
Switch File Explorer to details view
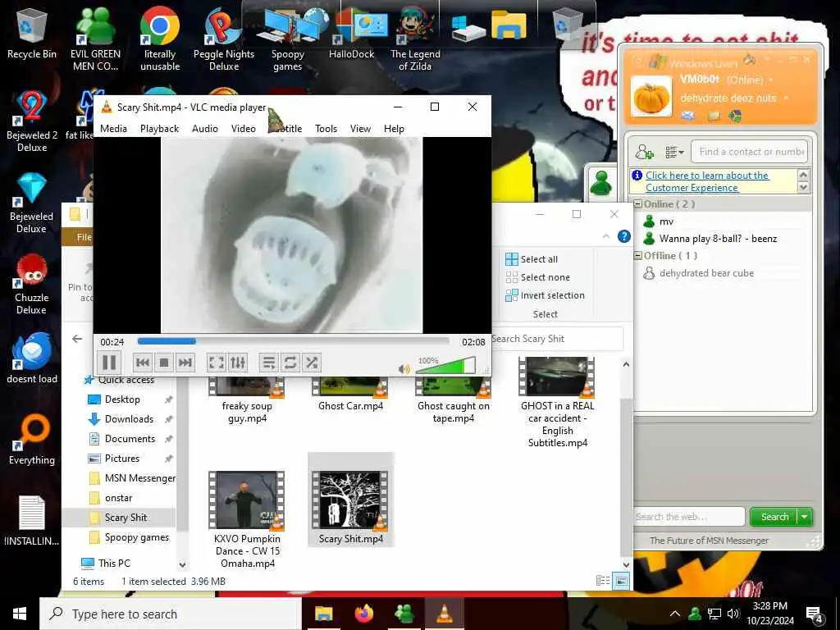(603, 581)
